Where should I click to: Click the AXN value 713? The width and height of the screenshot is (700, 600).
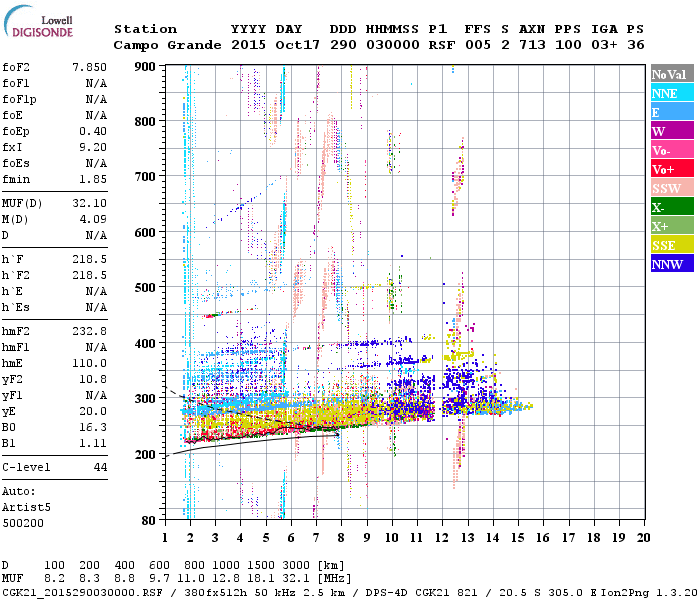pos(532,45)
